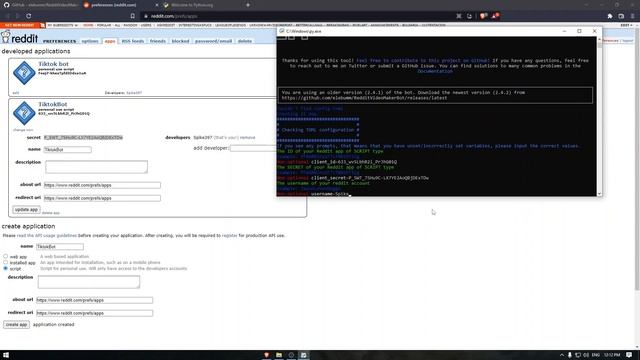Click the volume icon in system tray
This screenshot has width=640, height=360.
[586, 355]
